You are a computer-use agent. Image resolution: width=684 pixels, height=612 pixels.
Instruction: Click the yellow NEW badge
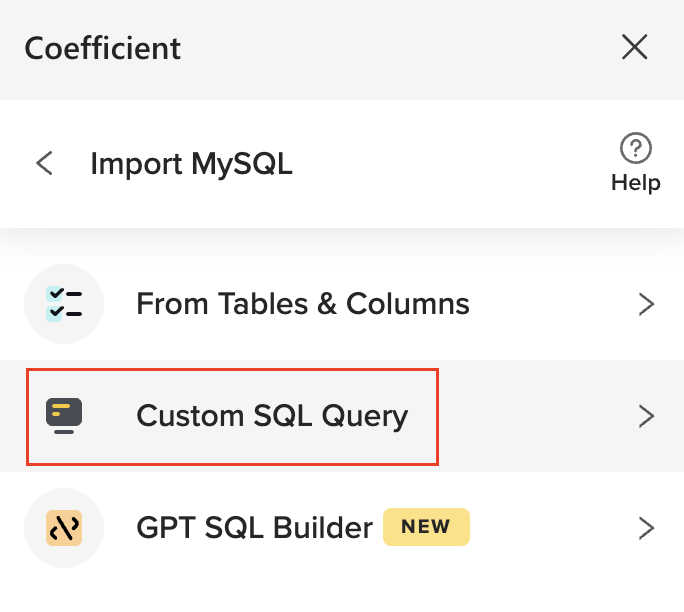[426, 527]
